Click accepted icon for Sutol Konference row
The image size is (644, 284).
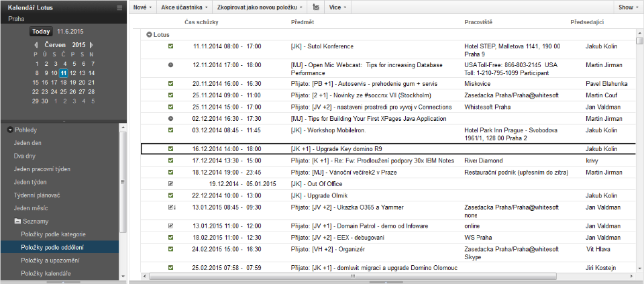[170, 46]
